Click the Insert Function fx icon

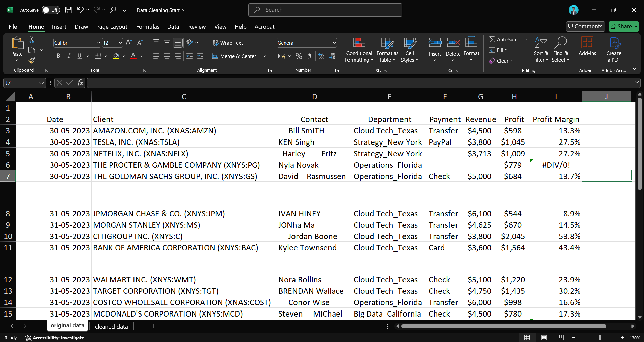coord(80,83)
